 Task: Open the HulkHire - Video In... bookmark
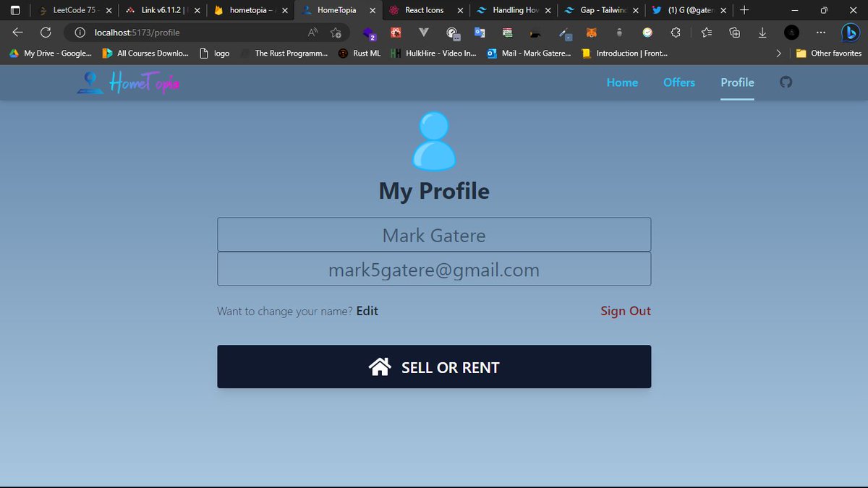coord(433,53)
